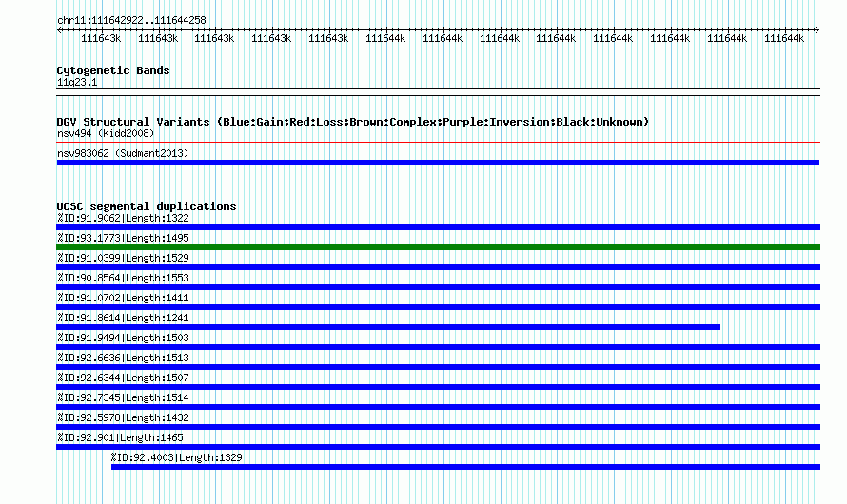Select the blue nsv983062 gain bar
Screen dimensions: 847x504
438,163
